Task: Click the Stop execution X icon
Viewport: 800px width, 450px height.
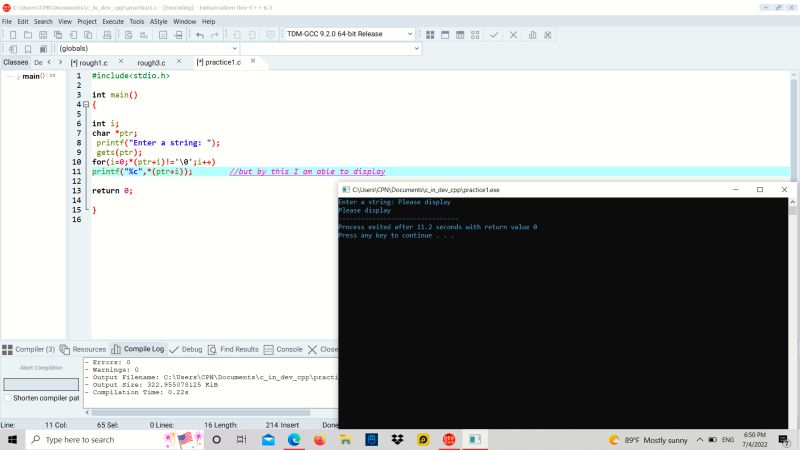Action: point(513,35)
